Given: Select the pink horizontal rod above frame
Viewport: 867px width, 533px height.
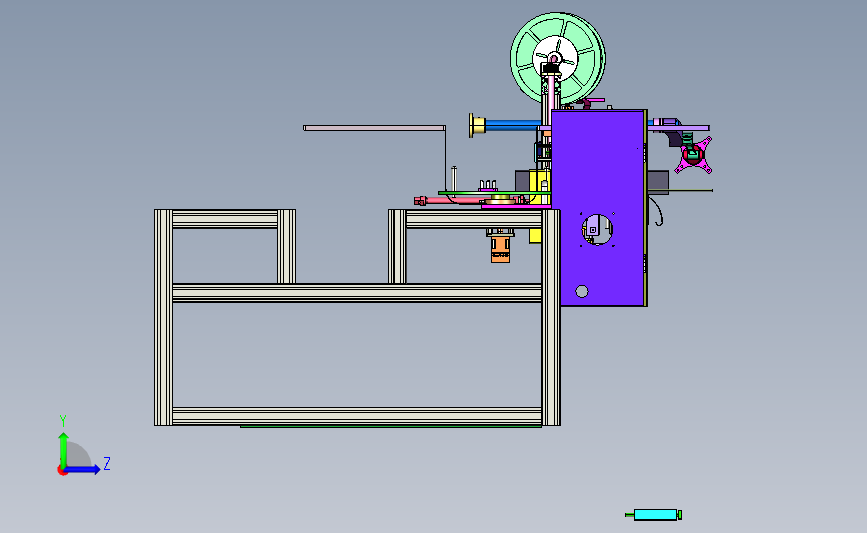Looking at the screenshot, I should point(374,128).
